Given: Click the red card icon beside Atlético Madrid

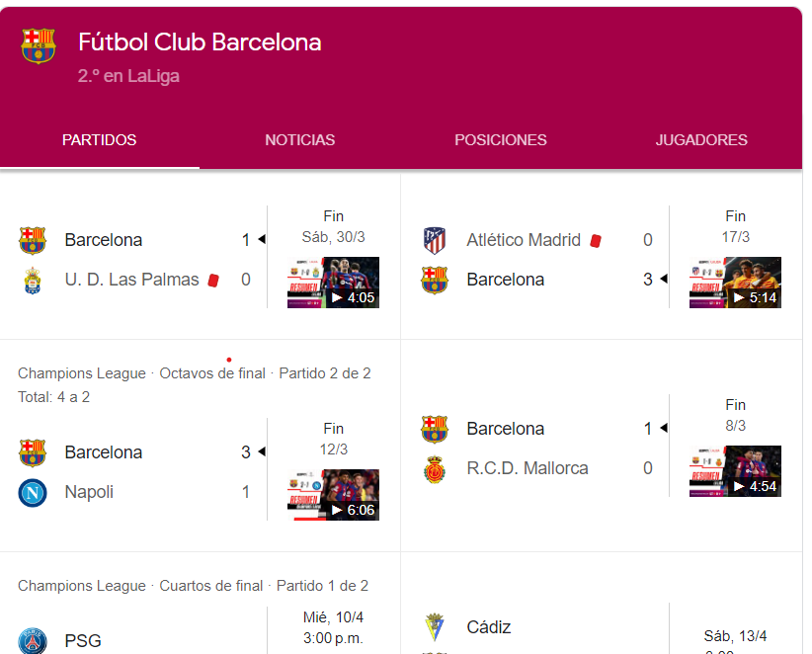Looking at the screenshot, I should point(596,241).
